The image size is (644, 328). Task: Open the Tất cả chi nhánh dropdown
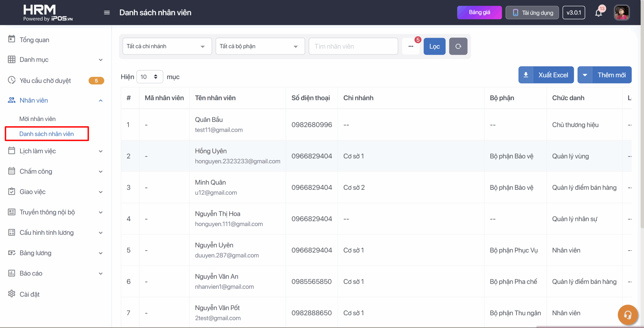coord(167,46)
